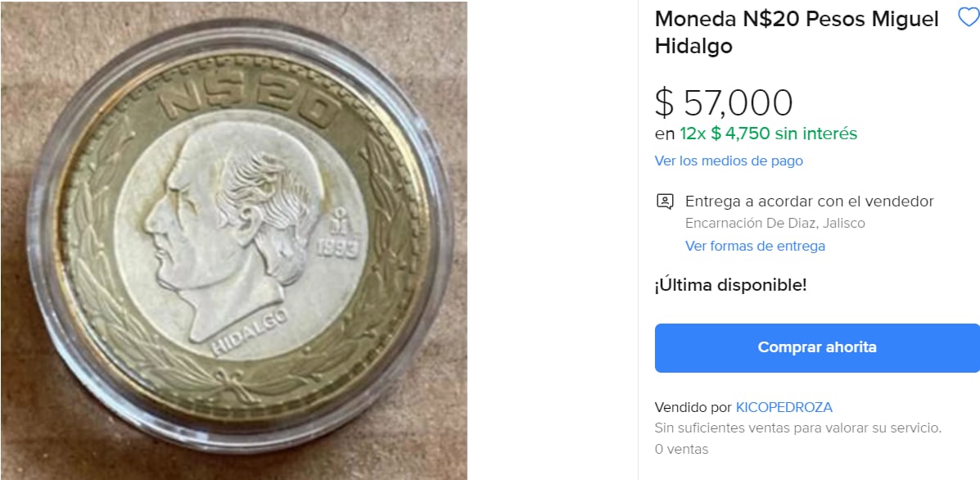Visit seller KICOPEDROZA's profile
The image size is (980, 480).
tap(784, 407)
